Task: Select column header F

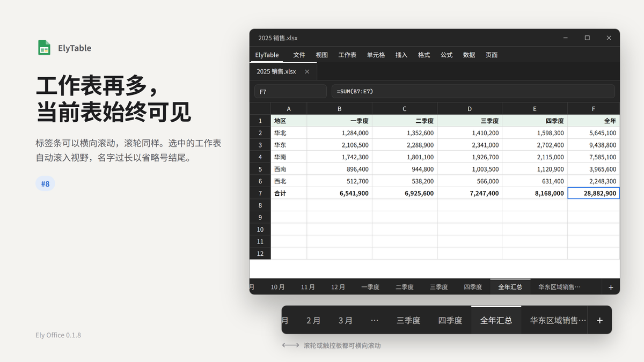Action: coord(594,109)
